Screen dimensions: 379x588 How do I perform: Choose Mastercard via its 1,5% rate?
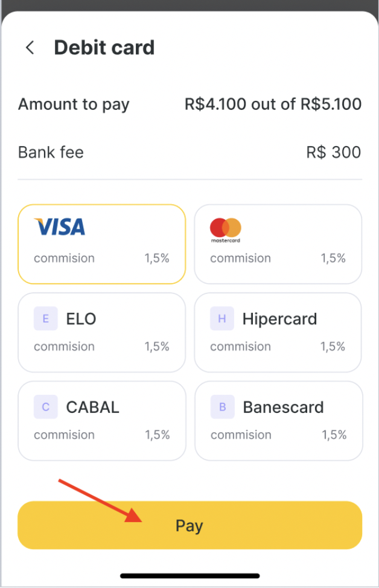333,258
